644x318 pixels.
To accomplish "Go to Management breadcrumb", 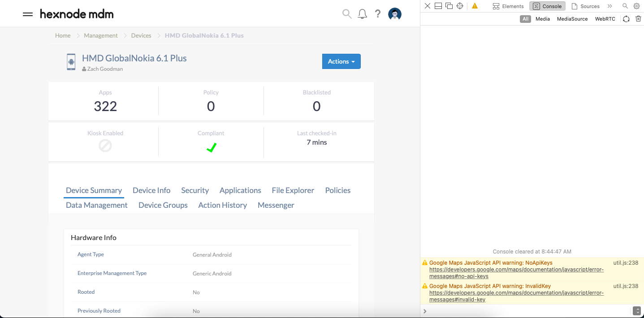I will 101,35.
